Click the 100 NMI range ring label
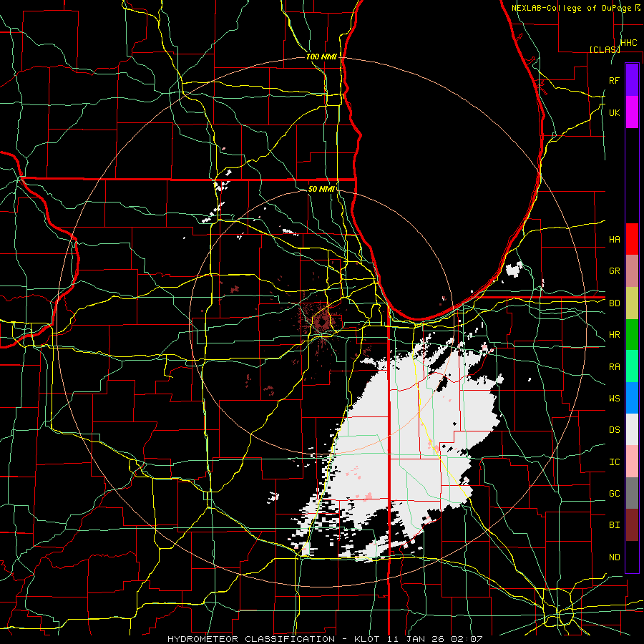Image resolution: width=644 pixels, height=644 pixels. pos(321,57)
